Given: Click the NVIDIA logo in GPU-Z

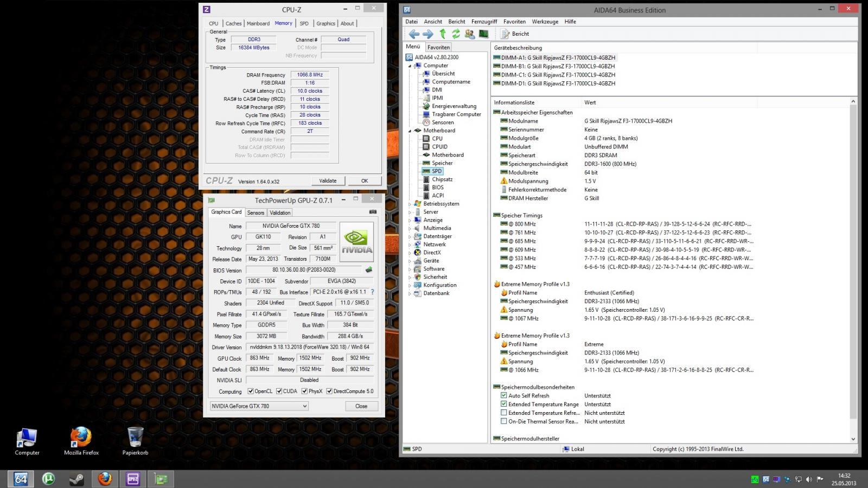Looking at the screenshot, I should click(x=356, y=242).
